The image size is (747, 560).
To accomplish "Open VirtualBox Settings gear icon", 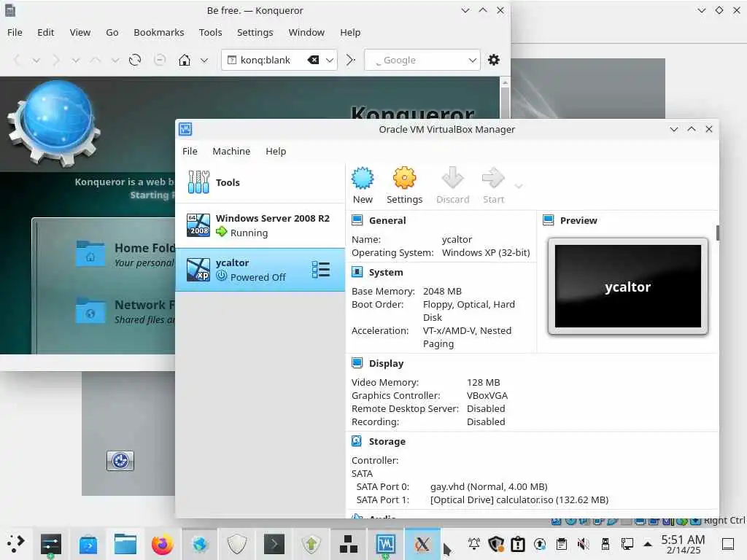I will (x=404, y=185).
